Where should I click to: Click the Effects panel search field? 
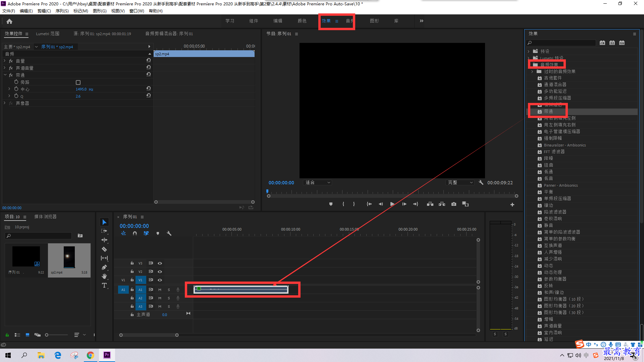[x=561, y=43]
